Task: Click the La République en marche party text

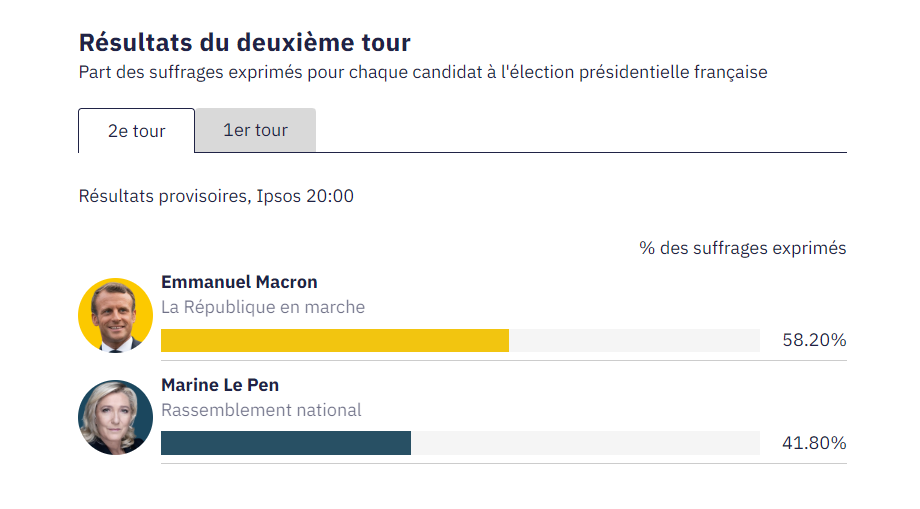Action: click(263, 307)
